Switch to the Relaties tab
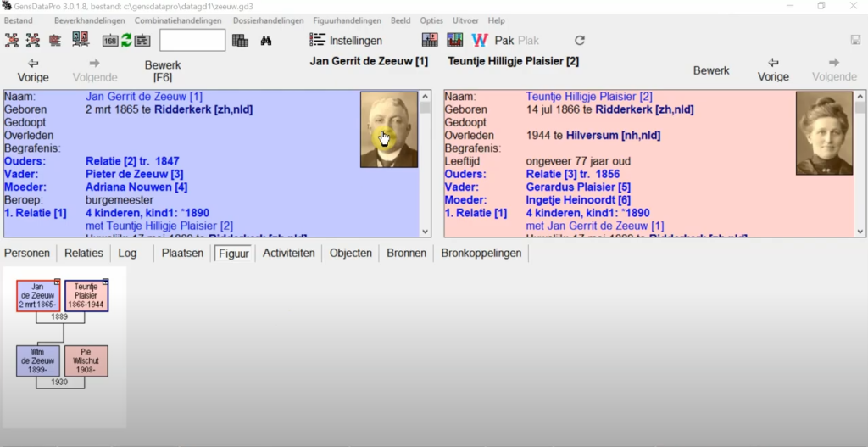The image size is (868, 447). [x=84, y=253]
